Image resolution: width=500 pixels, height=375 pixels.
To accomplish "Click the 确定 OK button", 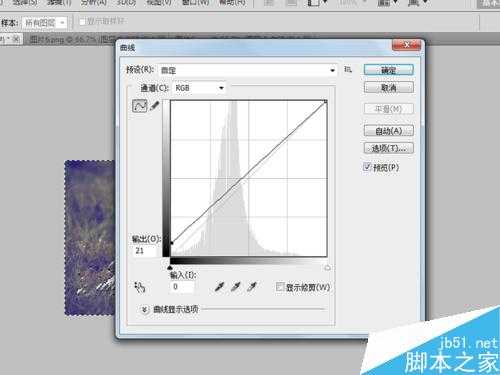I will tap(389, 70).
